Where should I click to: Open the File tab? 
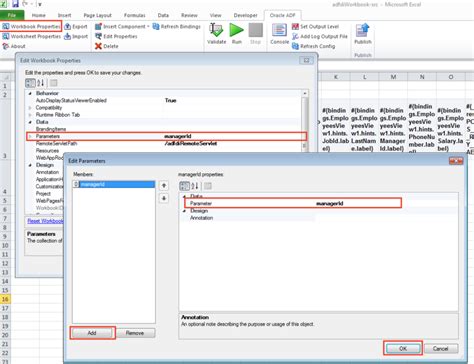tap(12, 15)
